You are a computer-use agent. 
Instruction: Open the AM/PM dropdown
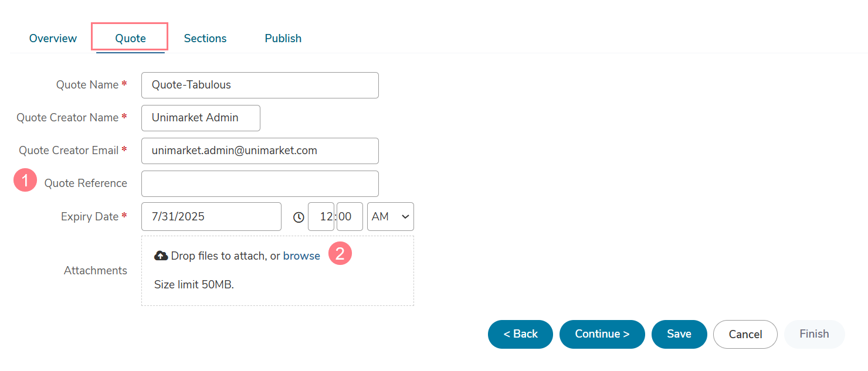pos(391,217)
